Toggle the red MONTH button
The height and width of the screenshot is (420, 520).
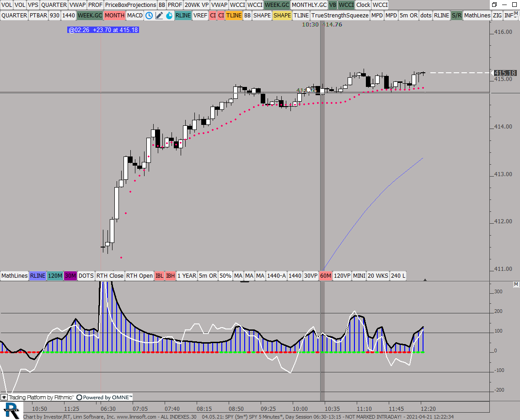pyautogui.click(x=114, y=16)
